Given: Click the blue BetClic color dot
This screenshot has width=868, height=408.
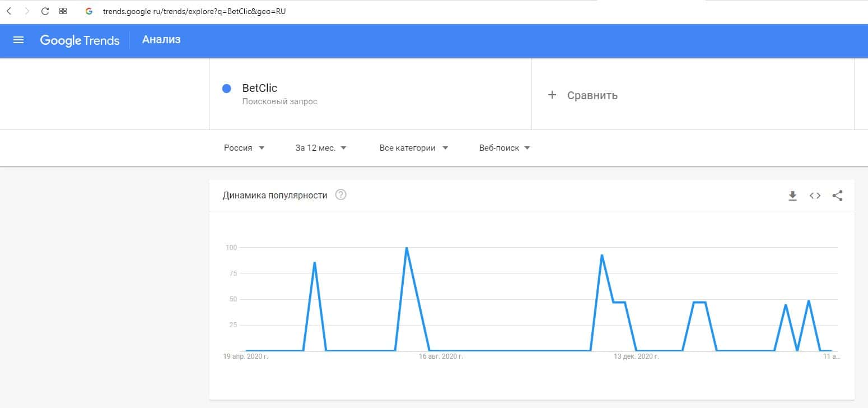Looking at the screenshot, I should (227, 89).
